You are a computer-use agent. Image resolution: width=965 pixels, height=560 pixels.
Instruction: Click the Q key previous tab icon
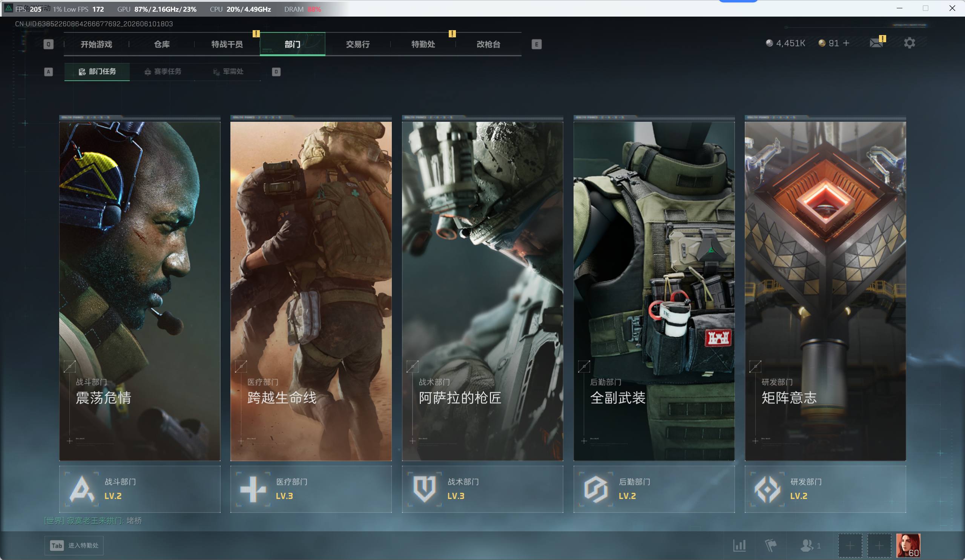tap(48, 44)
